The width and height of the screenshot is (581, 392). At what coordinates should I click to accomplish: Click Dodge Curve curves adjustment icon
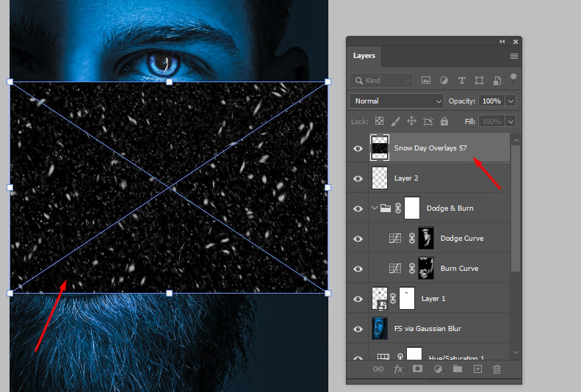pyautogui.click(x=395, y=238)
